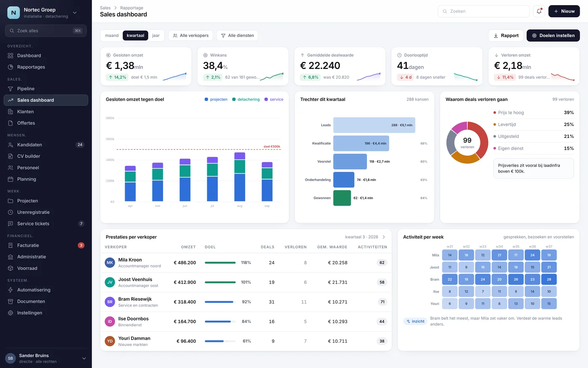Viewport: 588px width, 368px height.
Task: Open Sales dashboard in the sidebar
Action: 46,100
